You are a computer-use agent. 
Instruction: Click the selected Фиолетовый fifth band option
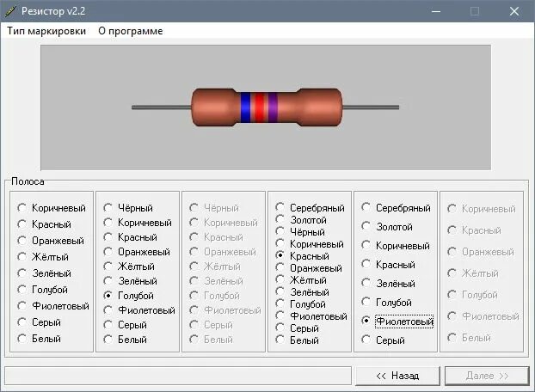point(397,322)
